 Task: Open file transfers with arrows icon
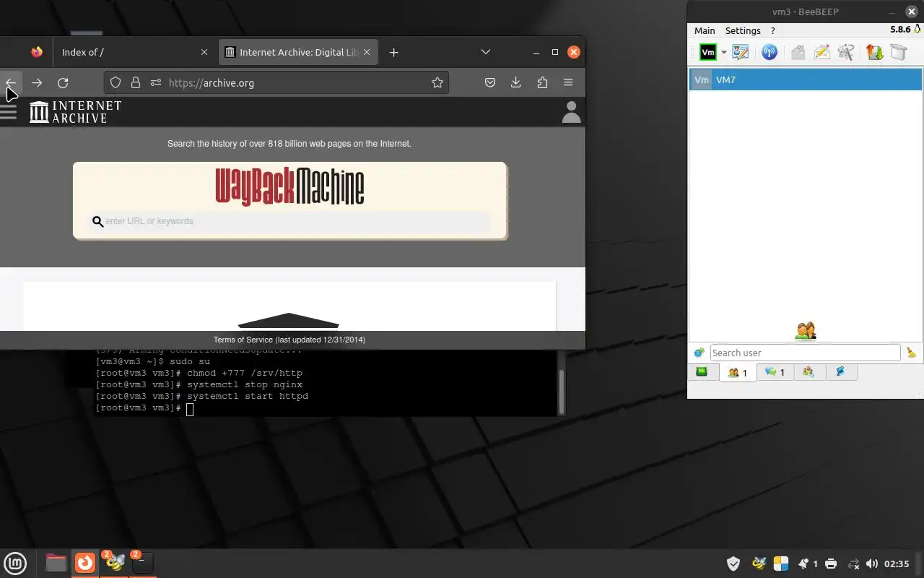pos(875,52)
